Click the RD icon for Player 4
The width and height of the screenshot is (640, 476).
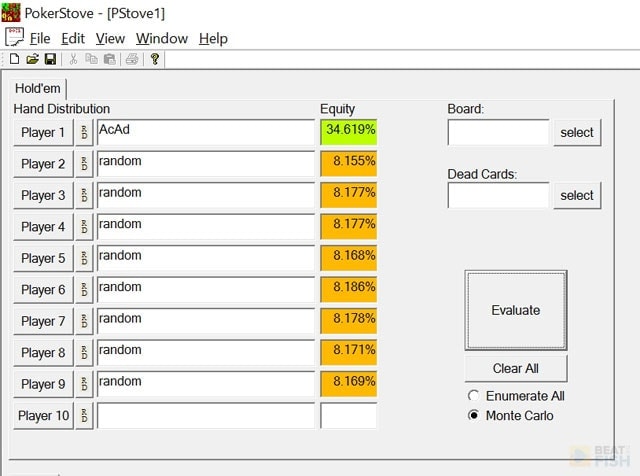point(84,227)
